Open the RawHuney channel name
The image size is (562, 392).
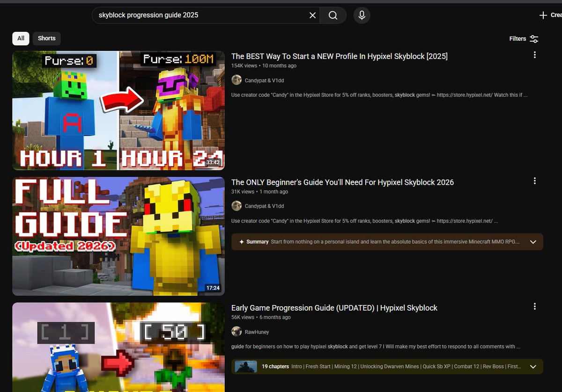257,332
